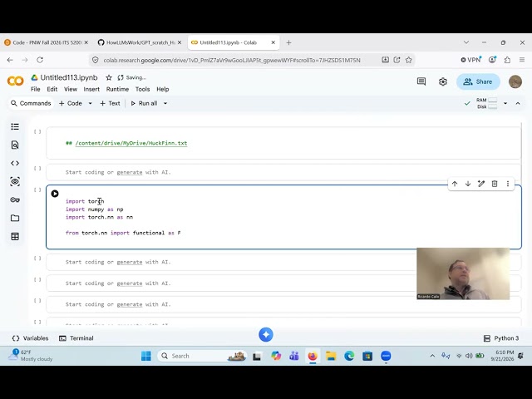Open Zoom from the taskbar
This screenshot has width=532, height=399.
386,356
